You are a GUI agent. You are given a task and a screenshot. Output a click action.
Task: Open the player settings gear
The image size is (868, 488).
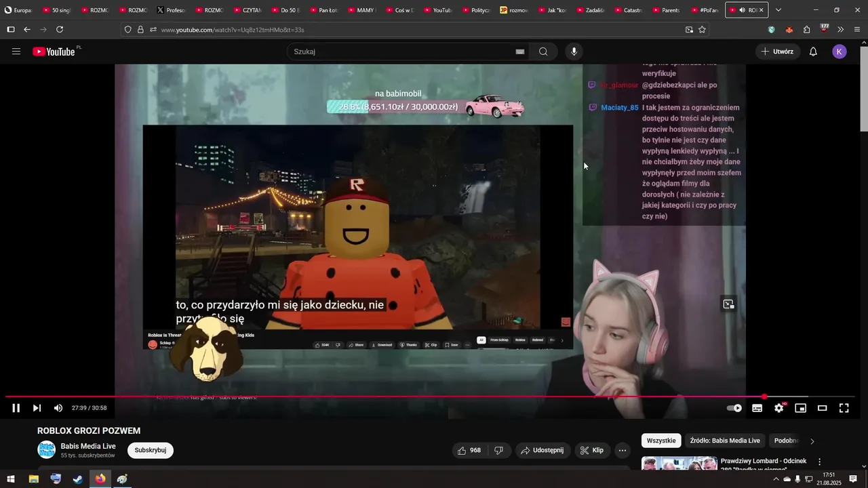click(779, 408)
